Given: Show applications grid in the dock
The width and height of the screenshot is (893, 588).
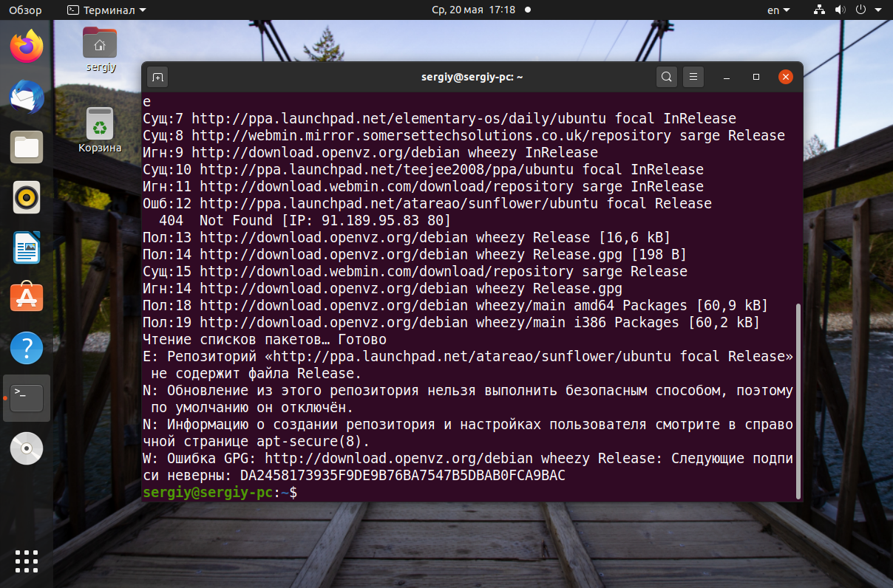Looking at the screenshot, I should click(27, 561).
